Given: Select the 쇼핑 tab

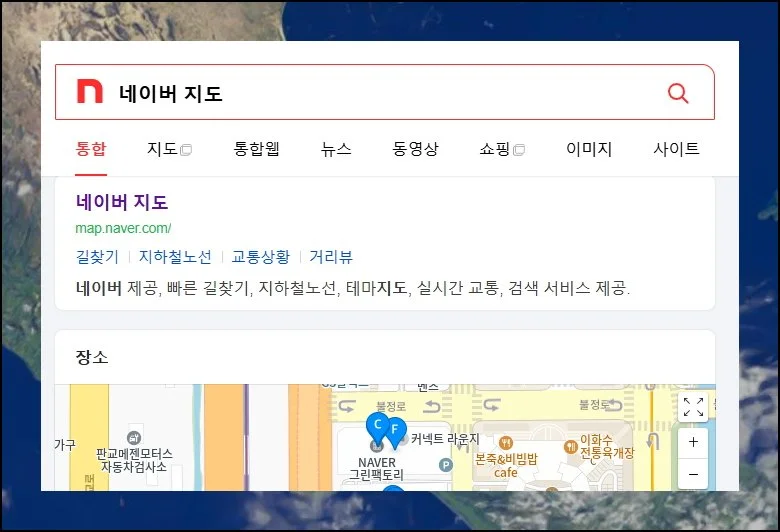Looking at the screenshot, I should point(502,149).
